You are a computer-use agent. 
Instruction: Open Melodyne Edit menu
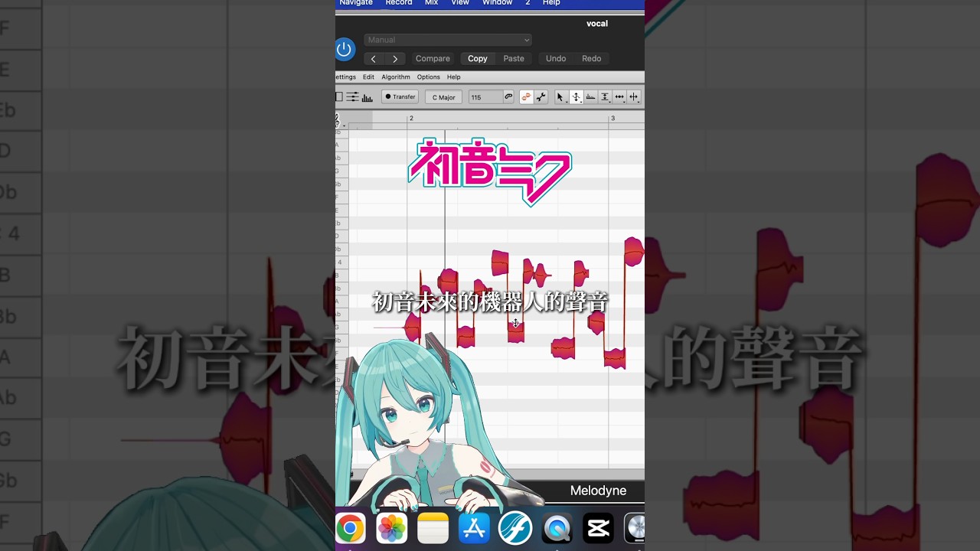[x=368, y=77]
